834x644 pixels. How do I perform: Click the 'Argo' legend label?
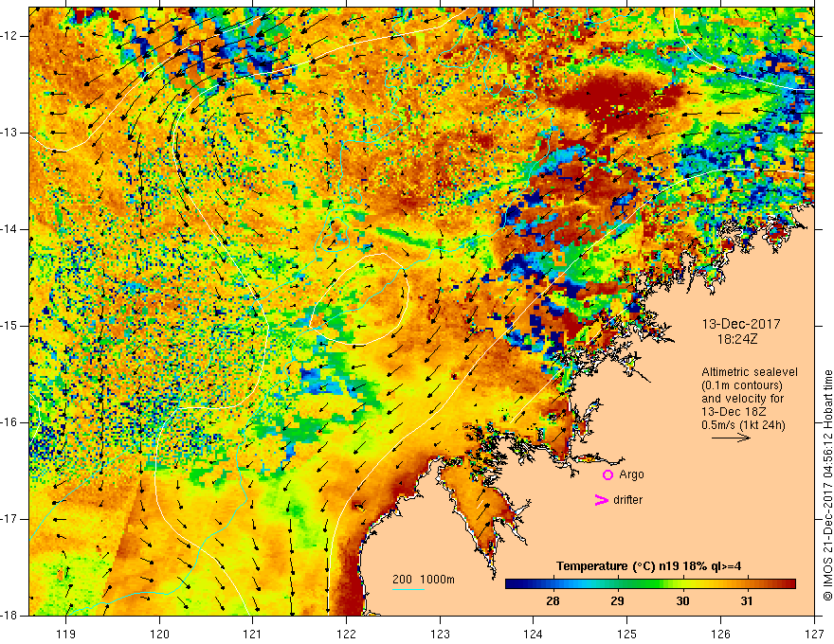(x=631, y=474)
